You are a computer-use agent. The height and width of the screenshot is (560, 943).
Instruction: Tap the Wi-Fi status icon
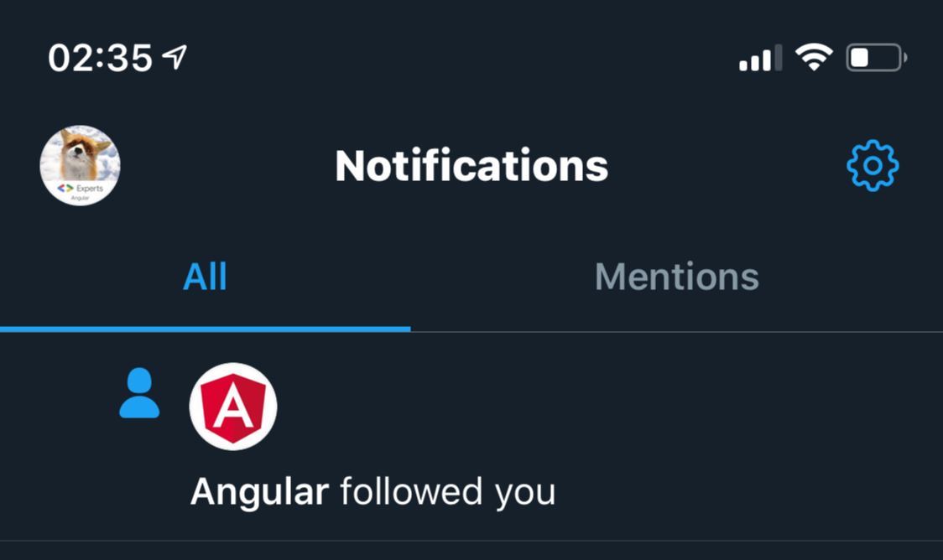[814, 58]
